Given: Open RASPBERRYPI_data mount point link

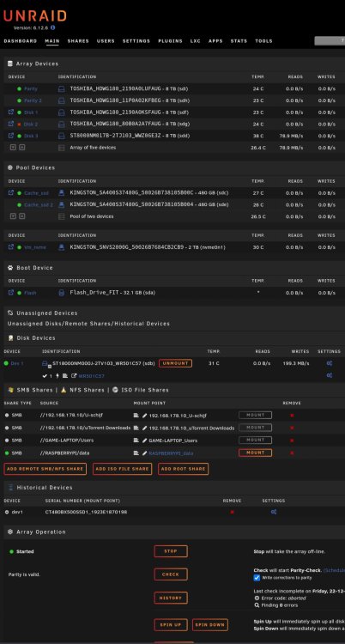Looking at the screenshot, I should (x=171, y=453).
